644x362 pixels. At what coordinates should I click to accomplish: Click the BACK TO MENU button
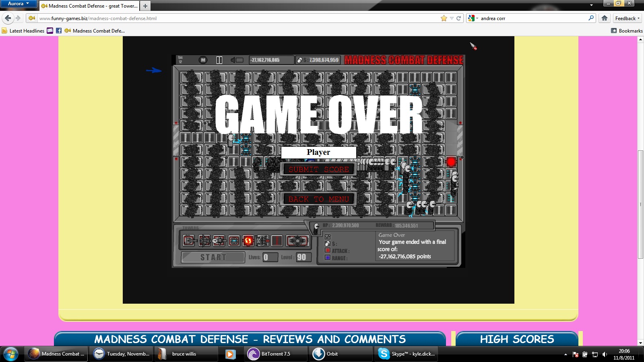(x=318, y=199)
